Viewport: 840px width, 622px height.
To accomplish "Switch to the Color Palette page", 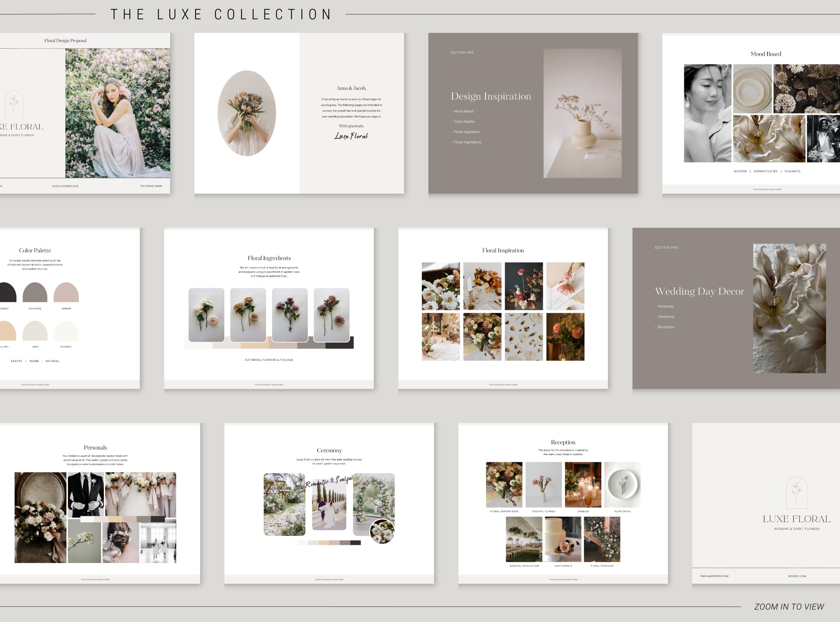I will tap(35, 250).
